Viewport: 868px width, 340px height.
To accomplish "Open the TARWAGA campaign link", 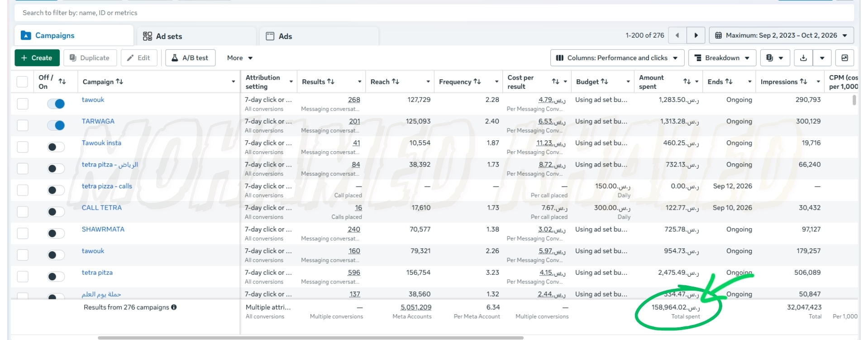I will pos(98,121).
